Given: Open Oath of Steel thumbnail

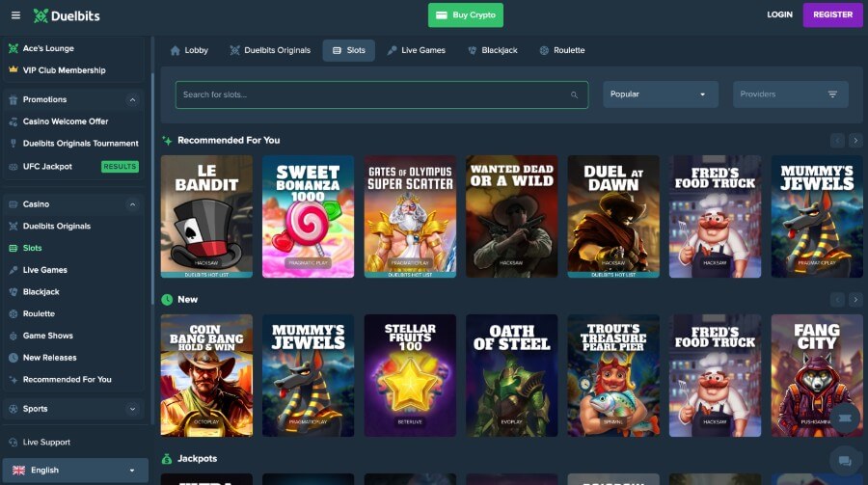Looking at the screenshot, I should (511, 376).
